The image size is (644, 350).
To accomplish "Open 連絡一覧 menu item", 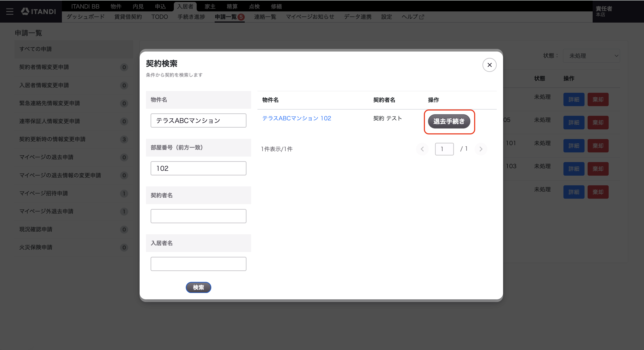I will [265, 17].
